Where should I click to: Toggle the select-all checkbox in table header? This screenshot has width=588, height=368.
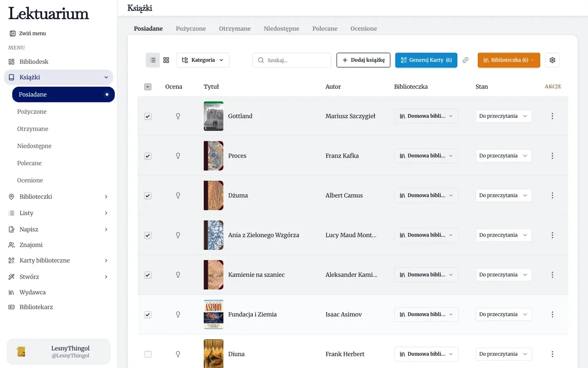(148, 87)
